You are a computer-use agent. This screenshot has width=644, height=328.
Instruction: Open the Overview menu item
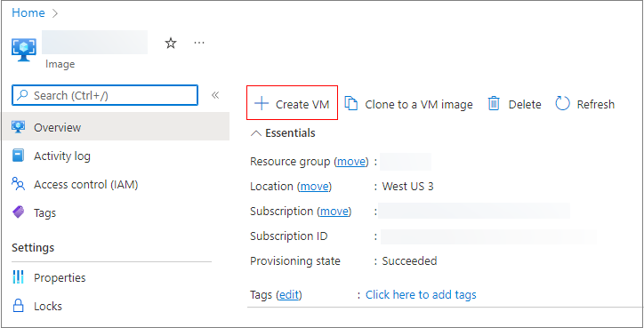pyautogui.click(x=116, y=127)
